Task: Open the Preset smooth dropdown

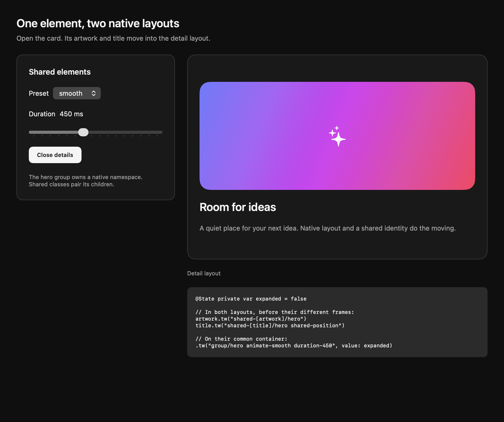Action: [x=77, y=93]
